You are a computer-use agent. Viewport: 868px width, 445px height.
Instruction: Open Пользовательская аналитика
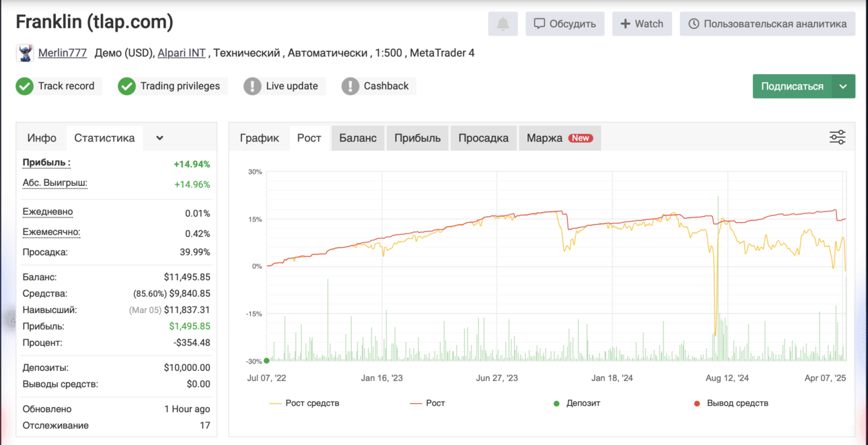(x=768, y=24)
